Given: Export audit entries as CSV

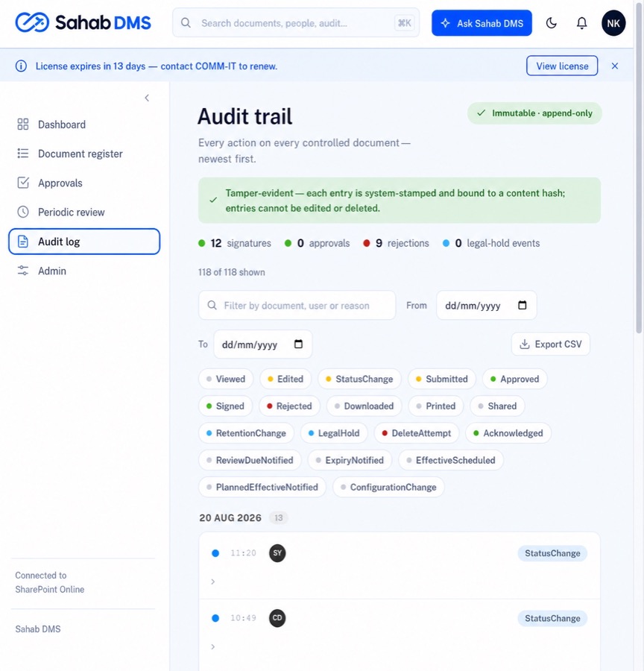Looking at the screenshot, I should tap(550, 344).
